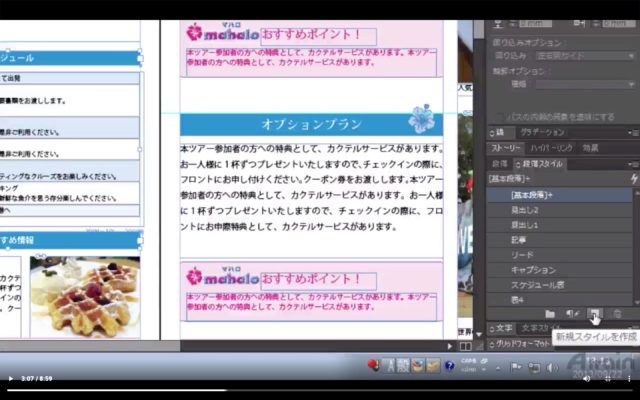Click the IME dictionary tool icon
This screenshot has height=400, width=640.
point(433,366)
